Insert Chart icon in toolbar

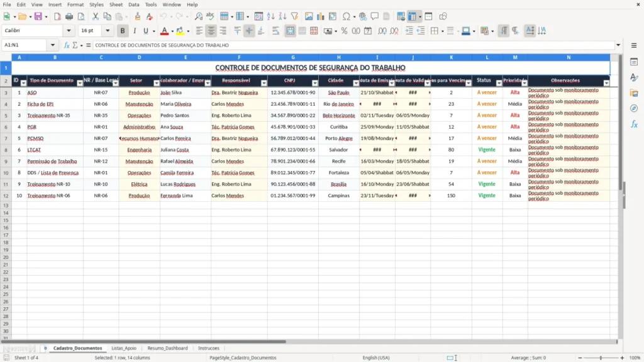pyautogui.click(x=320, y=16)
